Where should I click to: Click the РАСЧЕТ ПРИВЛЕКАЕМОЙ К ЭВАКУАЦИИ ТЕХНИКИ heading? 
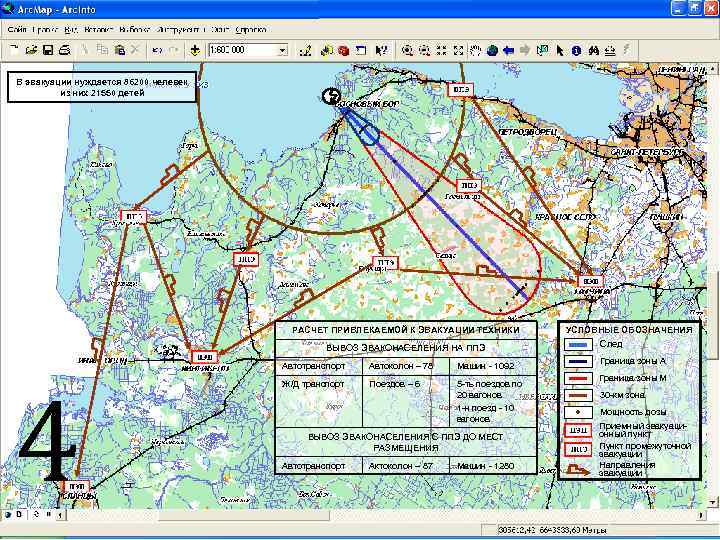[405, 330]
